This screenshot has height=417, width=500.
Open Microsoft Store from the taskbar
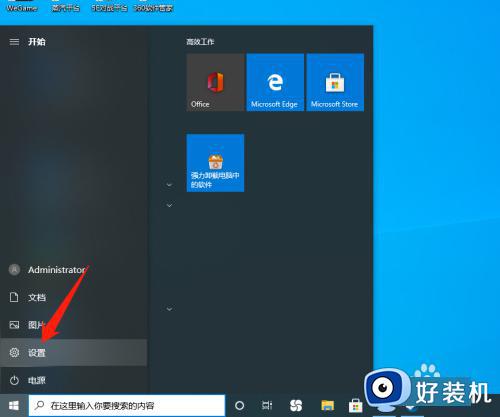pyautogui.click(x=356, y=406)
